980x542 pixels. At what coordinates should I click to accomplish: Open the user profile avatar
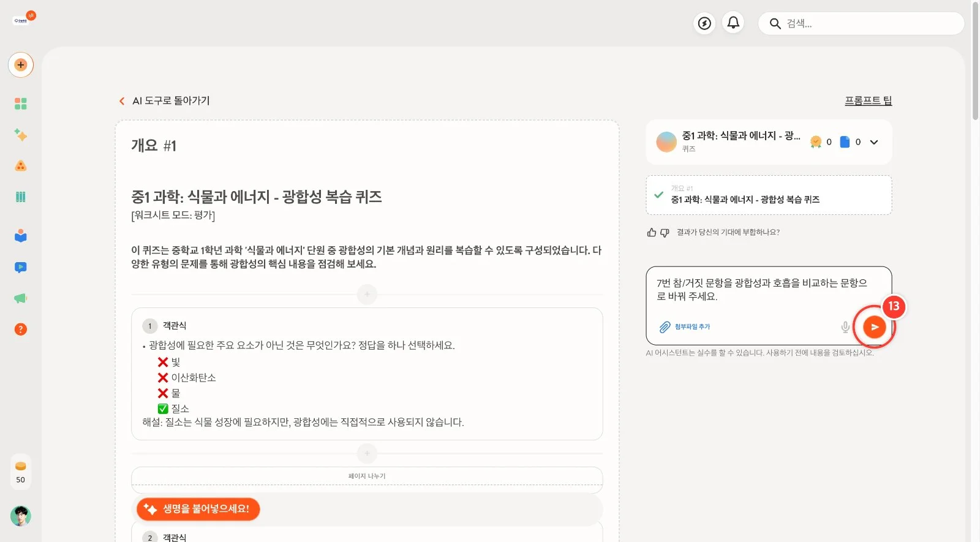click(x=21, y=516)
